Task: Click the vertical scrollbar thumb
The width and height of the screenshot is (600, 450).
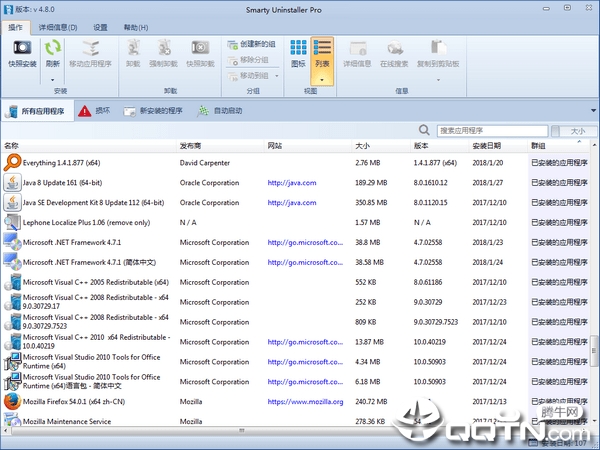Action: (594, 350)
